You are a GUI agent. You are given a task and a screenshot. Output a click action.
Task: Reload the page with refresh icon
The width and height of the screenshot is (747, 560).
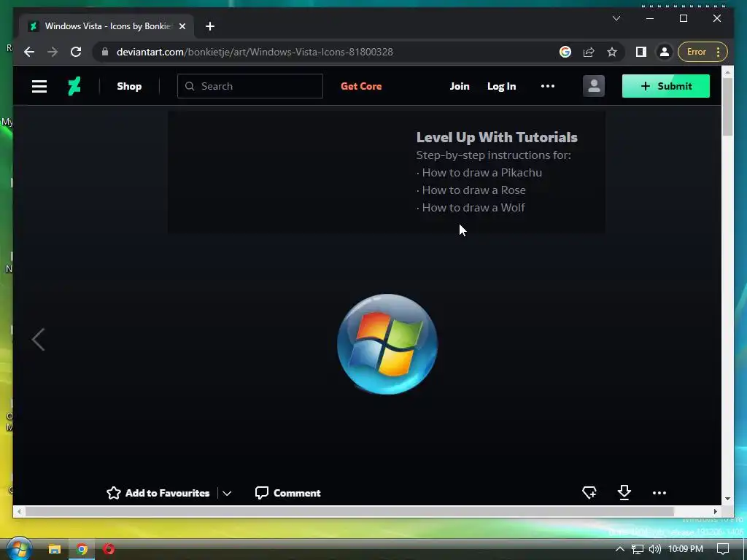76,52
